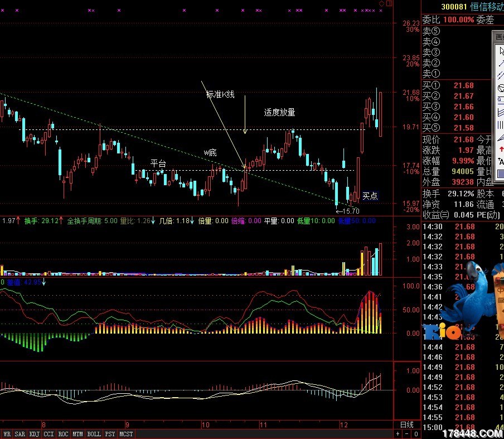The image size is (504, 439).
Task: Select the golden section G tool
Action: [x=501, y=100]
